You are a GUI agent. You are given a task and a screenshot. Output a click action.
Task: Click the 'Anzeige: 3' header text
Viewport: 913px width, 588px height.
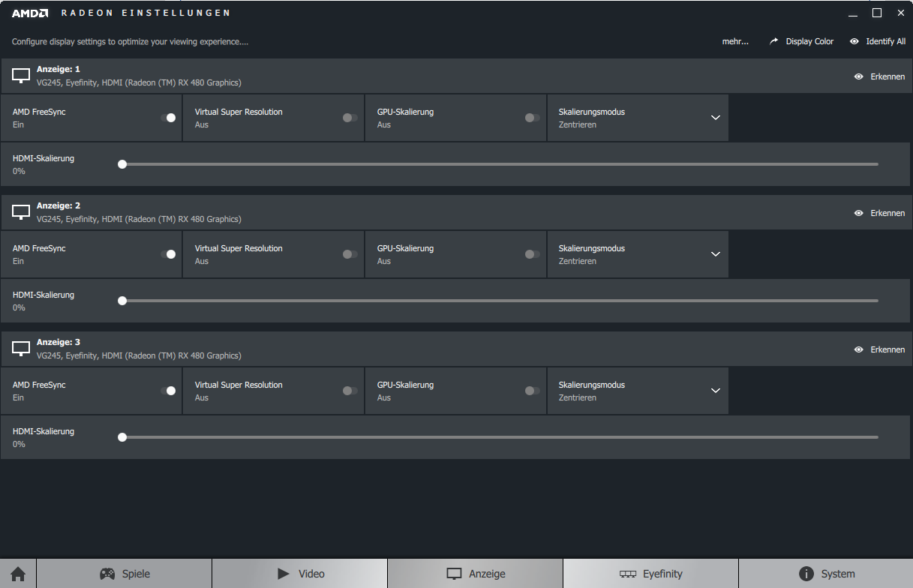(x=59, y=342)
